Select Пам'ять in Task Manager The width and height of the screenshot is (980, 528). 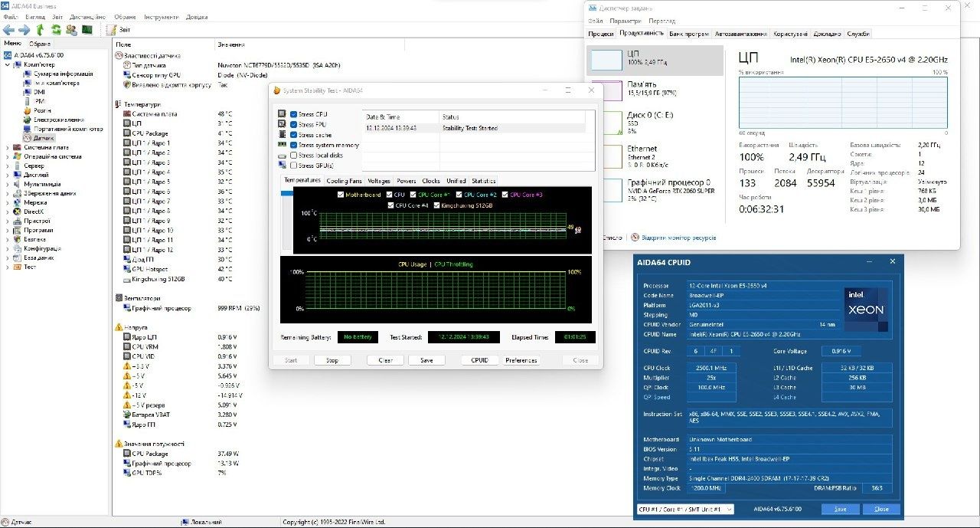(655, 88)
